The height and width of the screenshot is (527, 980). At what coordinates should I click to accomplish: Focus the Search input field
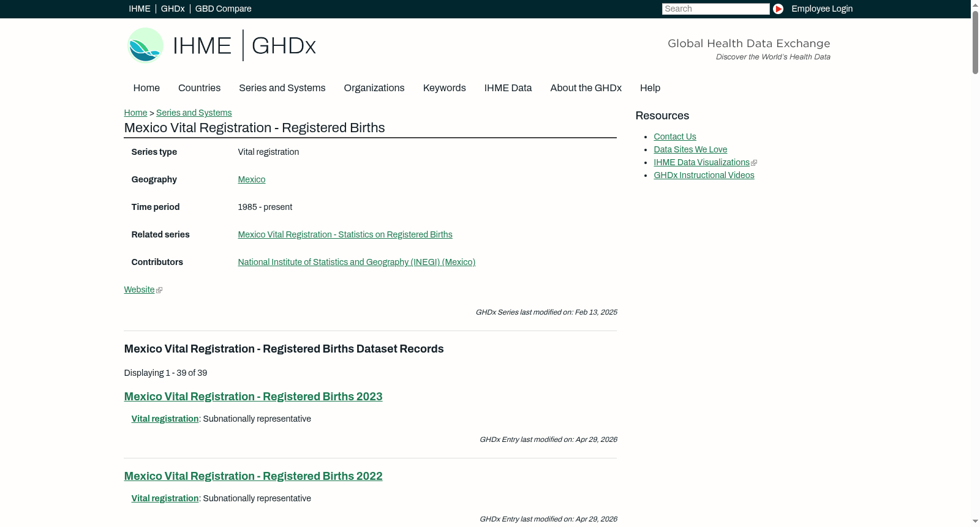(x=715, y=9)
